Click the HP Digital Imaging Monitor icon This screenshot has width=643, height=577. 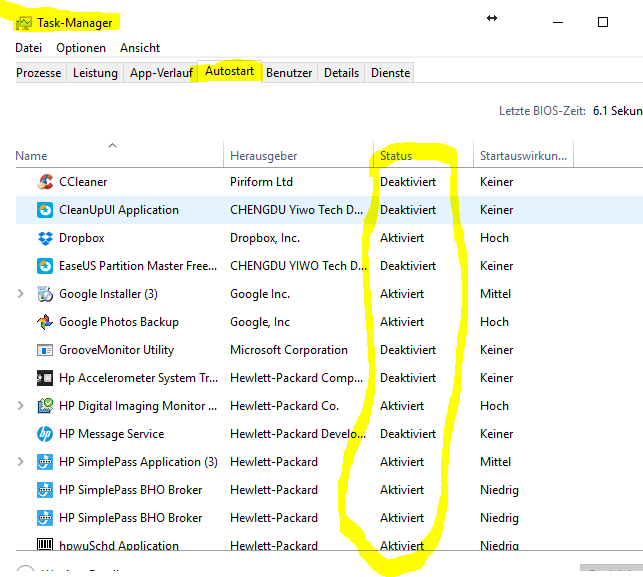(45, 406)
